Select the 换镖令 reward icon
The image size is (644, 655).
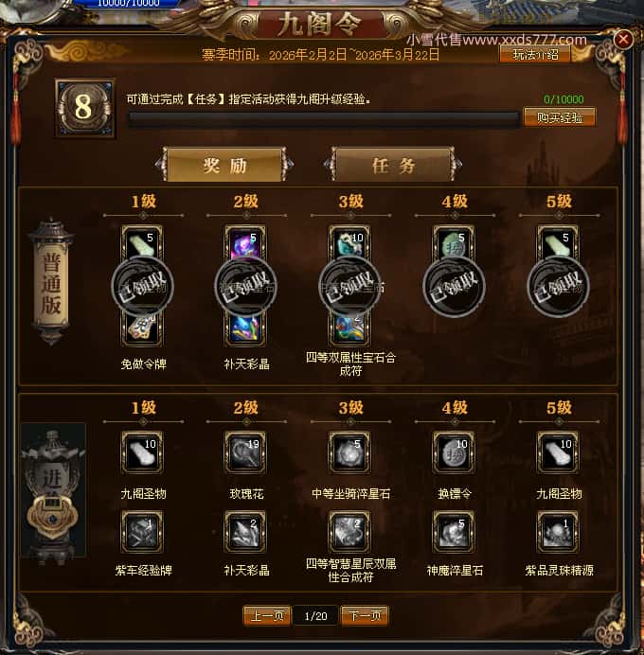[x=454, y=452]
